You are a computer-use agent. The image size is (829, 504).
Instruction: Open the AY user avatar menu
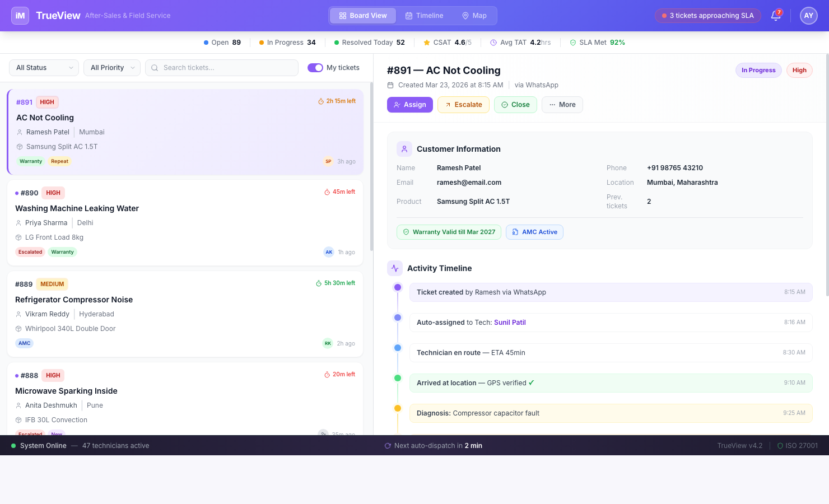808,16
